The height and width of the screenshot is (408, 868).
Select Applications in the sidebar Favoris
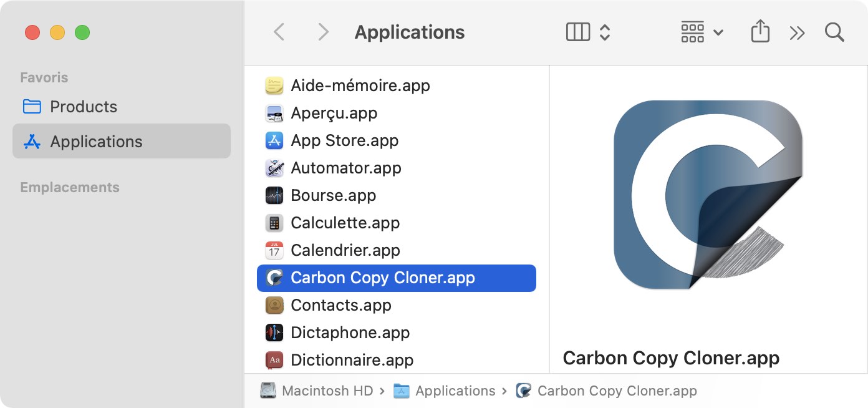[122, 142]
